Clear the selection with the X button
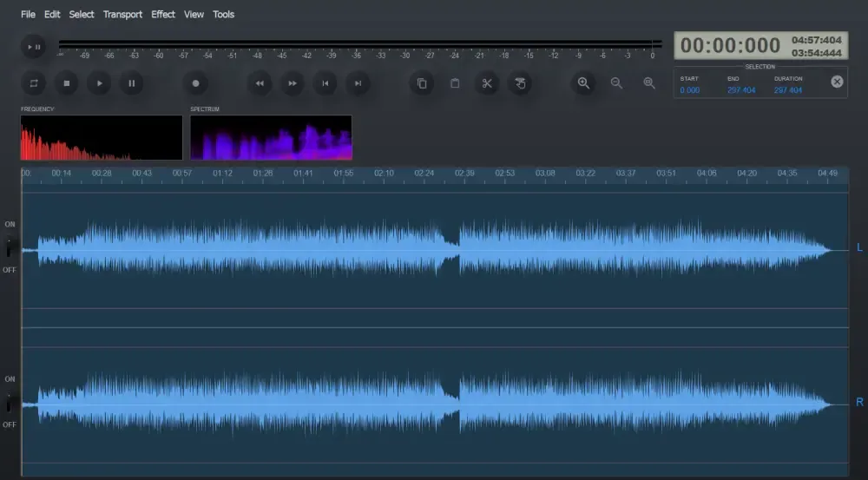The image size is (868, 480). pyautogui.click(x=837, y=82)
